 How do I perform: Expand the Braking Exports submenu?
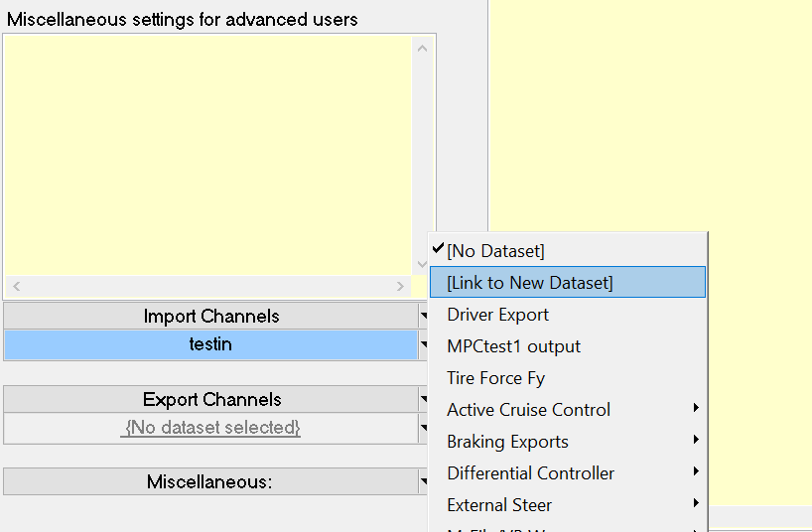pyautogui.click(x=508, y=442)
